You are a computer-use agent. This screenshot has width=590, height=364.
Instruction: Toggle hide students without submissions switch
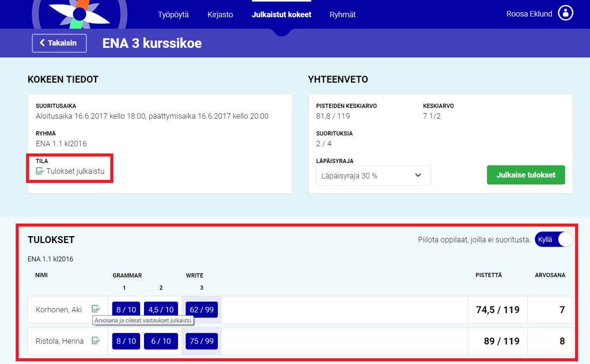554,240
